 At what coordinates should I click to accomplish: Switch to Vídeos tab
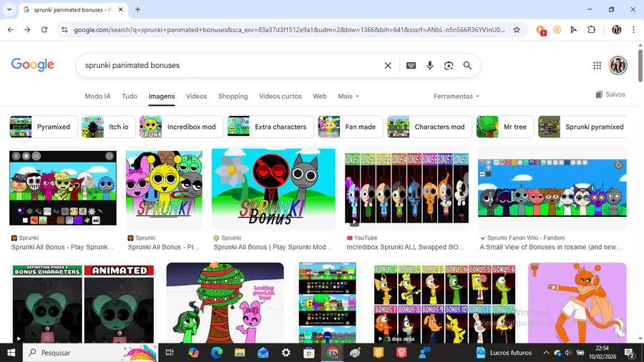point(196,96)
